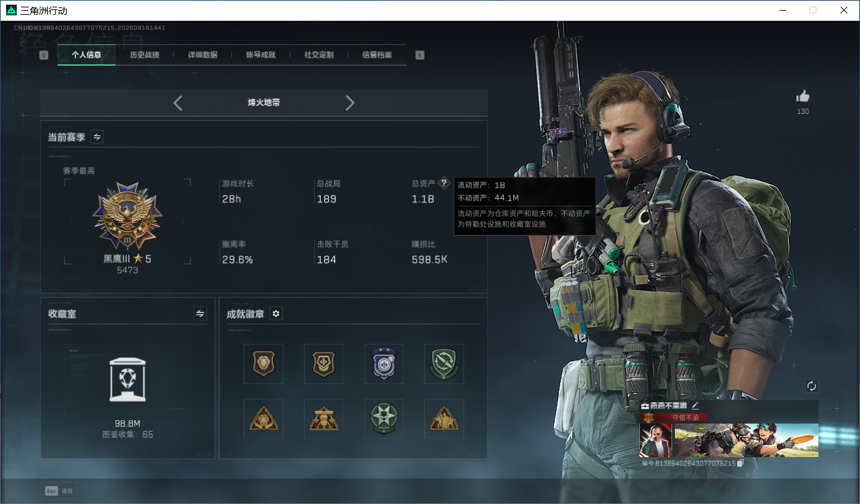Image resolution: width=860 pixels, height=504 pixels.
Task: Click the 98.8M collection room value
Action: 127,424
